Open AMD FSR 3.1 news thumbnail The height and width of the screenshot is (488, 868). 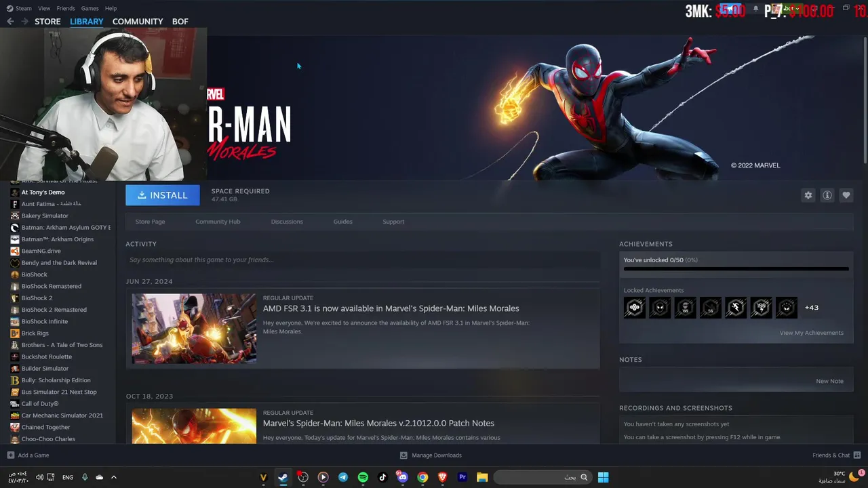pos(194,329)
